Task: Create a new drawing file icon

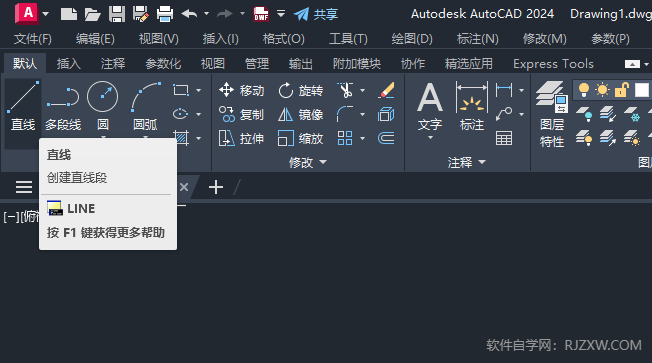Action: pyautogui.click(x=69, y=14)
